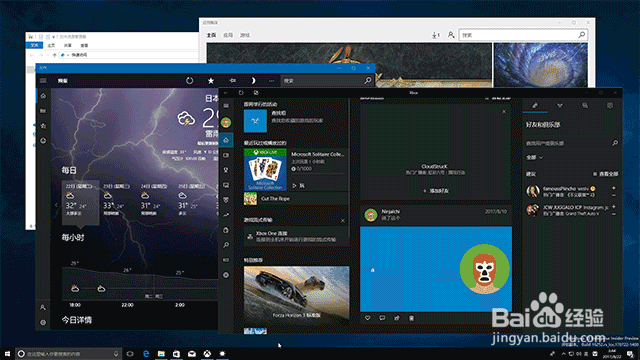Open the Xbox app Home sidebar icon
The height and width of the screenshot is (360, 640).
tap(226, 140)
